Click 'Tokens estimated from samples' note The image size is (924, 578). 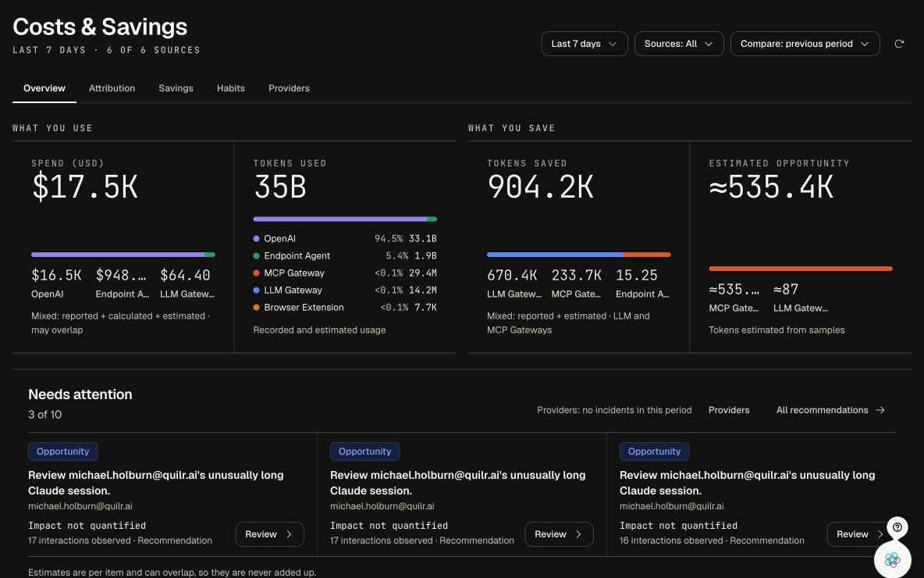tap(777, 330)
